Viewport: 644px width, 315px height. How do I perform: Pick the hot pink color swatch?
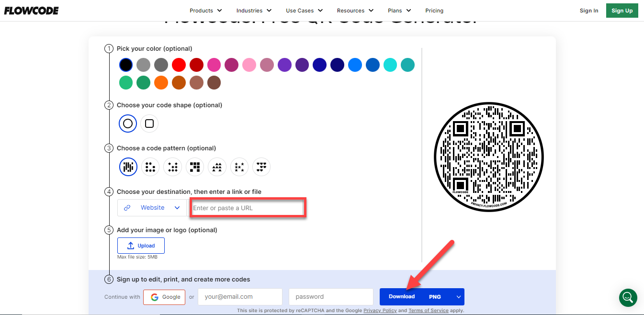pos(214,65)
